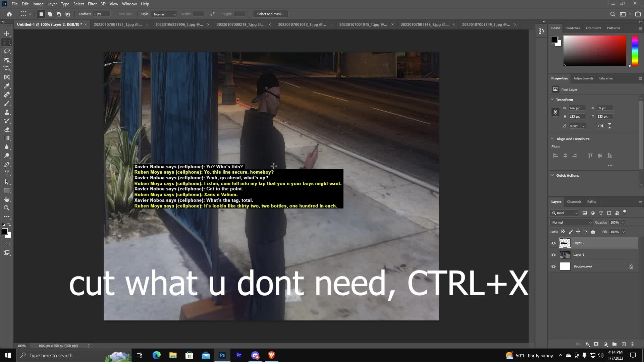The width and height of the screenshot is (644, 362).
Task: Switch to the Adjustments tab
Action: pos(583,78)
